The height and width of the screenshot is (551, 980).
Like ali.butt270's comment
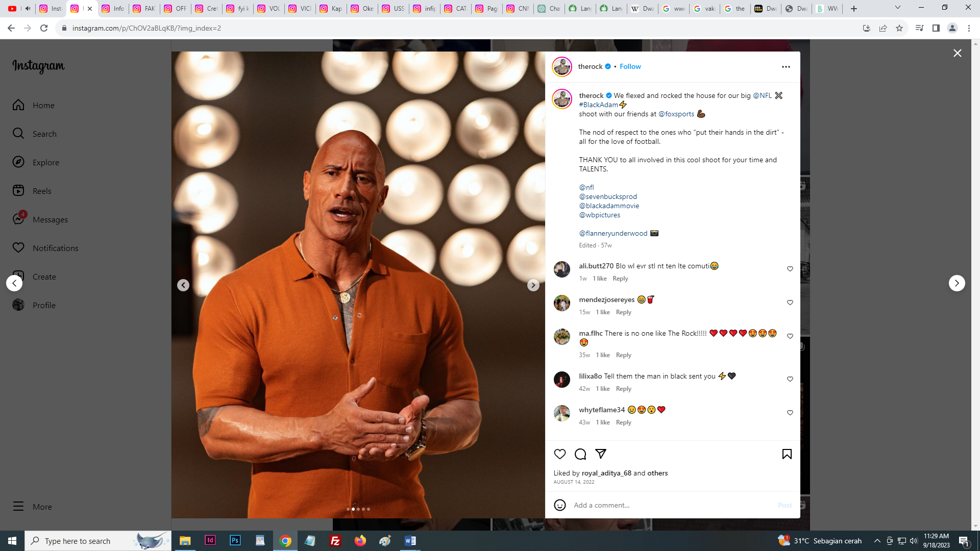[x=790, y=269]
